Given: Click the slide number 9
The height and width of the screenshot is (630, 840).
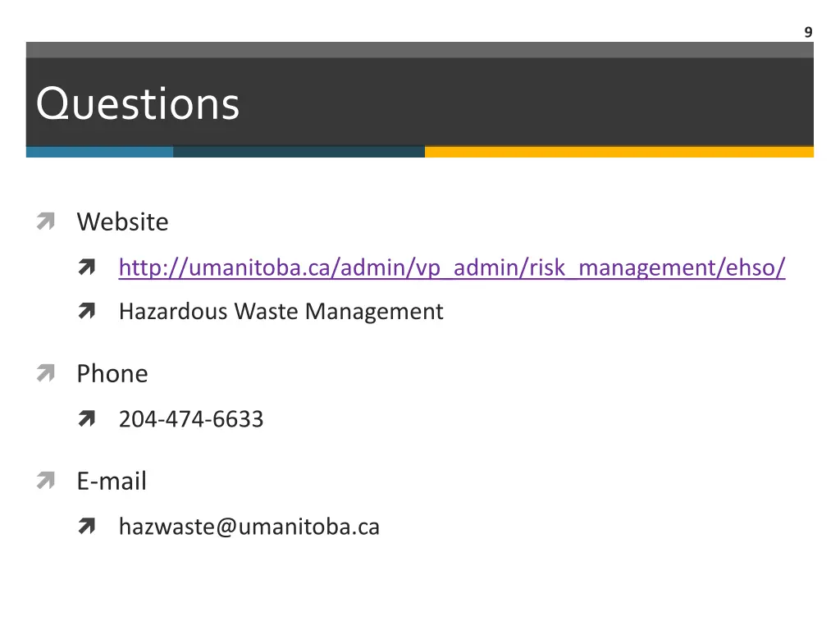Looking at the screenshot, I should (808, 33).
